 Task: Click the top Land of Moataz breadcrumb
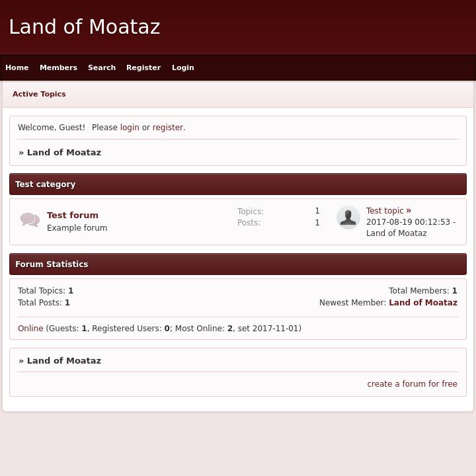click(x=64, y=153)
